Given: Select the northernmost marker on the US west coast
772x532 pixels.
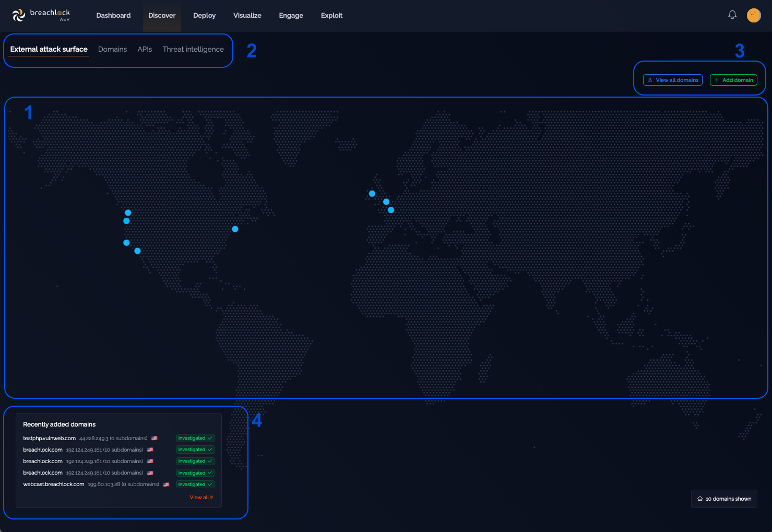Looking at the screenshot, I should click(128, 212).
